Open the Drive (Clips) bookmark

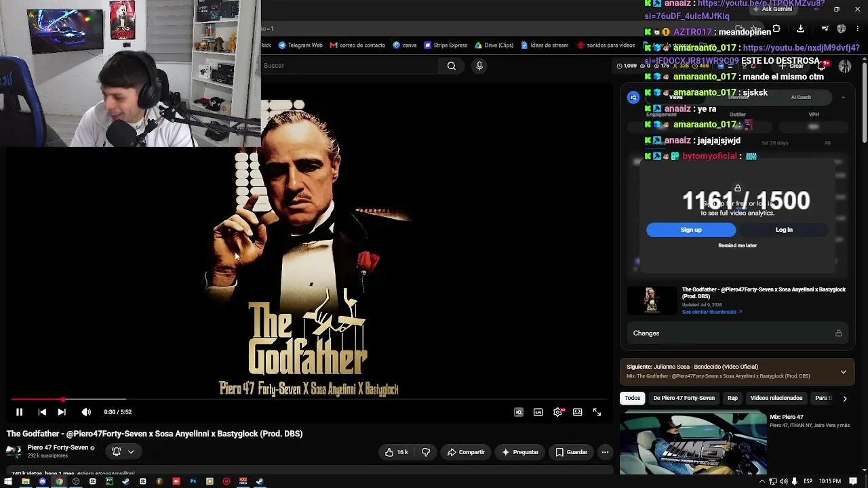coord(494,45)
